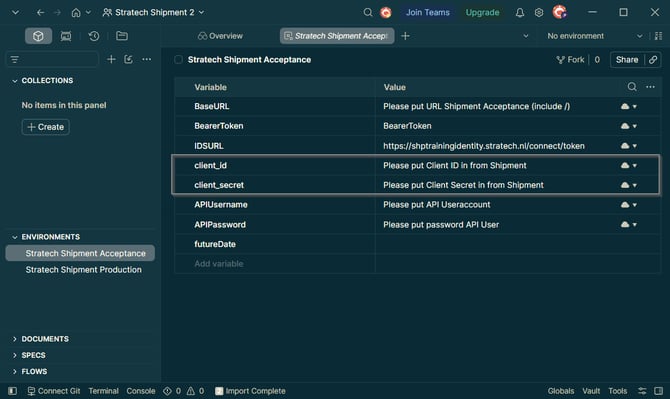The image size is (670, 399).
Task: Open the Files folder sidebar icon
Action: [122, 36]
